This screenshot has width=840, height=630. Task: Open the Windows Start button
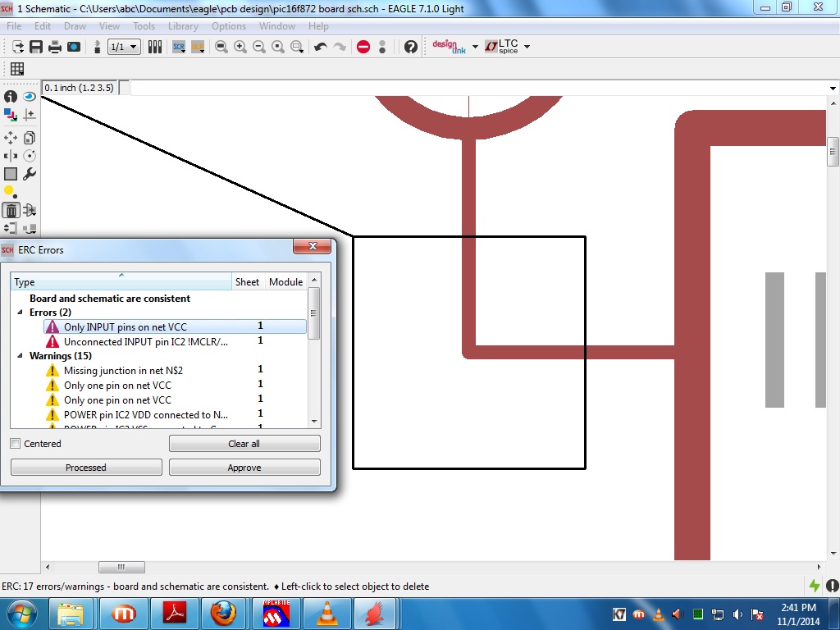click(x=22, y=614)
